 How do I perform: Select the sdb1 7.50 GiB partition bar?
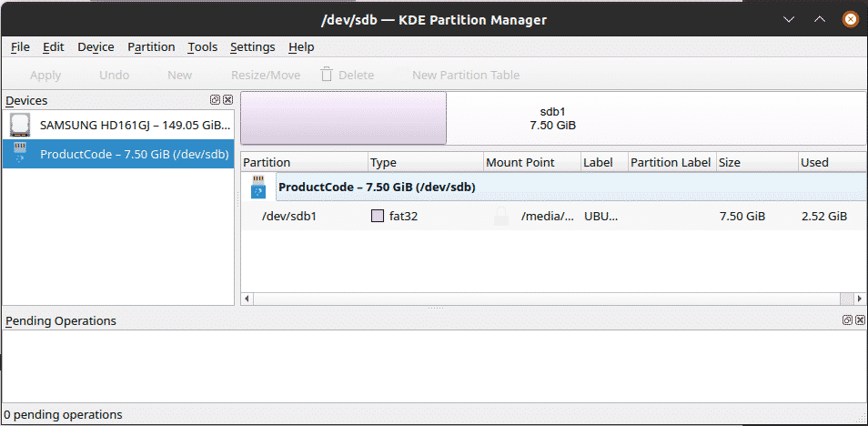(552, 118)
